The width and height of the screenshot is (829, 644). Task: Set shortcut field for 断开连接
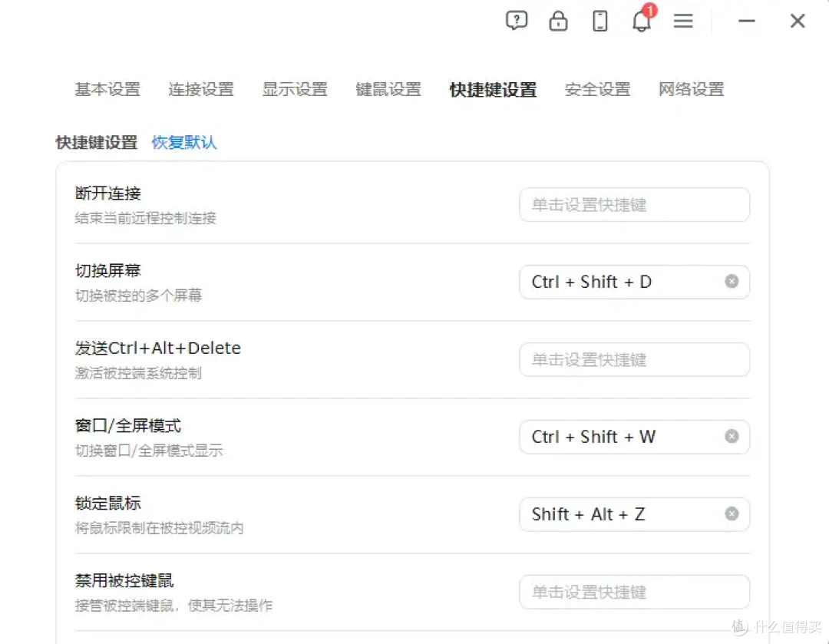635,205
